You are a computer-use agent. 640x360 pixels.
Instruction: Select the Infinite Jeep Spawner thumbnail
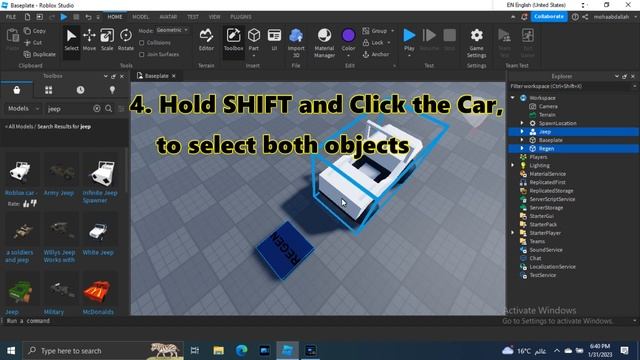100,172
